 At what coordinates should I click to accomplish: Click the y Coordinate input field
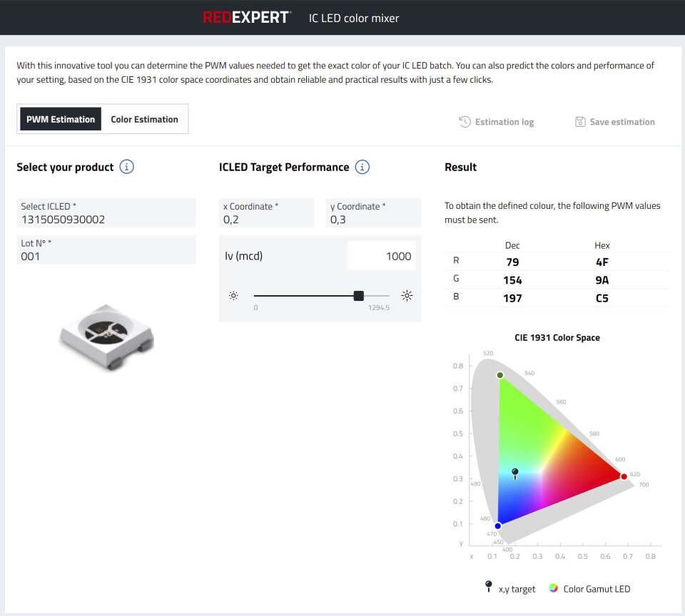(373, 213)
